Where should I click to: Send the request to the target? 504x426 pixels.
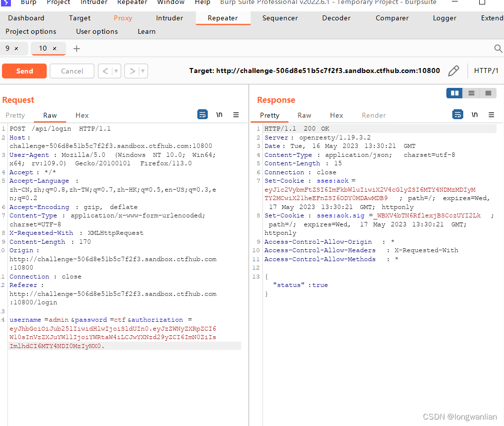(x=24, y=71)
